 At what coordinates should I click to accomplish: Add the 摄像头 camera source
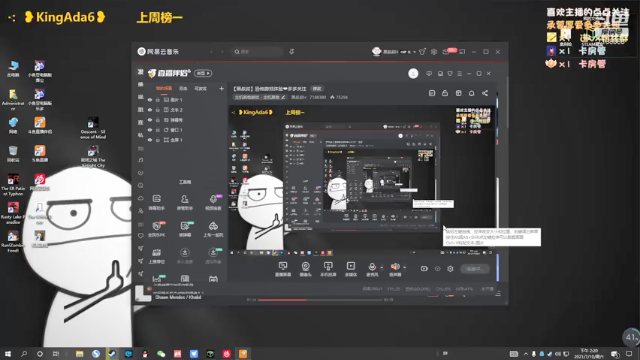(305, 269)
